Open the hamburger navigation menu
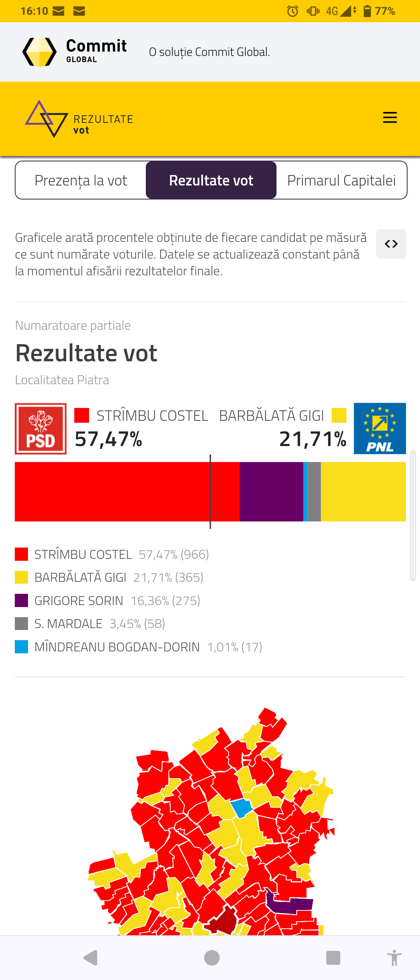 point(390,117)
